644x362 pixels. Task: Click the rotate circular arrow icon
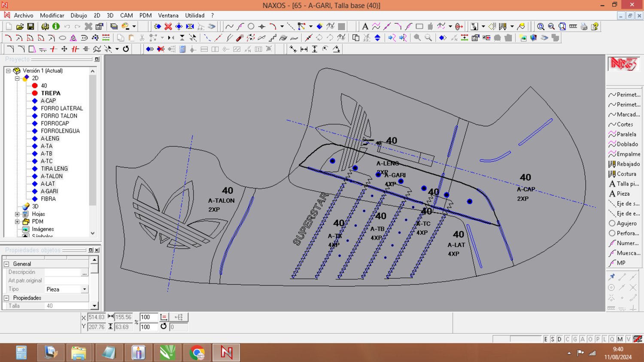pyautogui.click(x=126, y=49)
